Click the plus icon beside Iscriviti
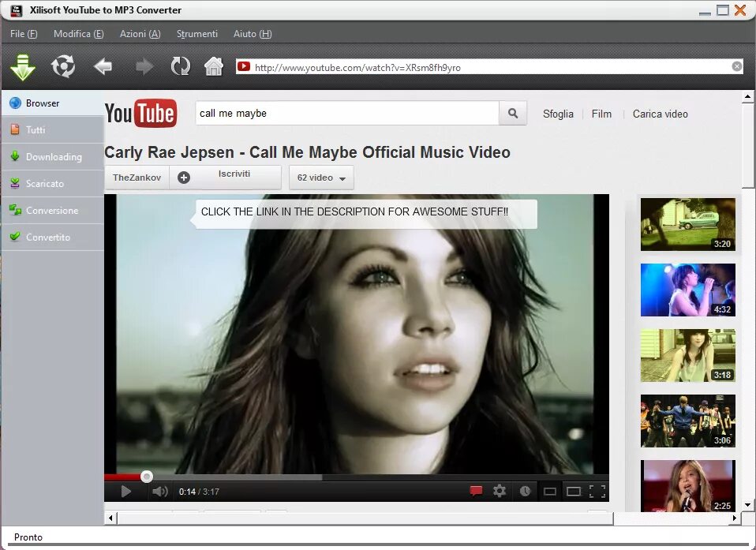The height and width of the screenshot is (550, 756). (184, 178)
